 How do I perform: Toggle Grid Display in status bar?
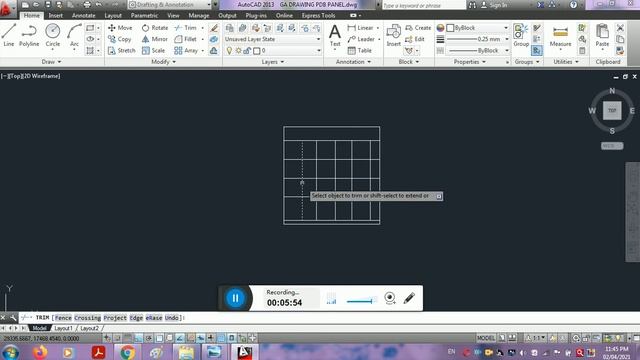pyautogui.click(x=128, y=338)
